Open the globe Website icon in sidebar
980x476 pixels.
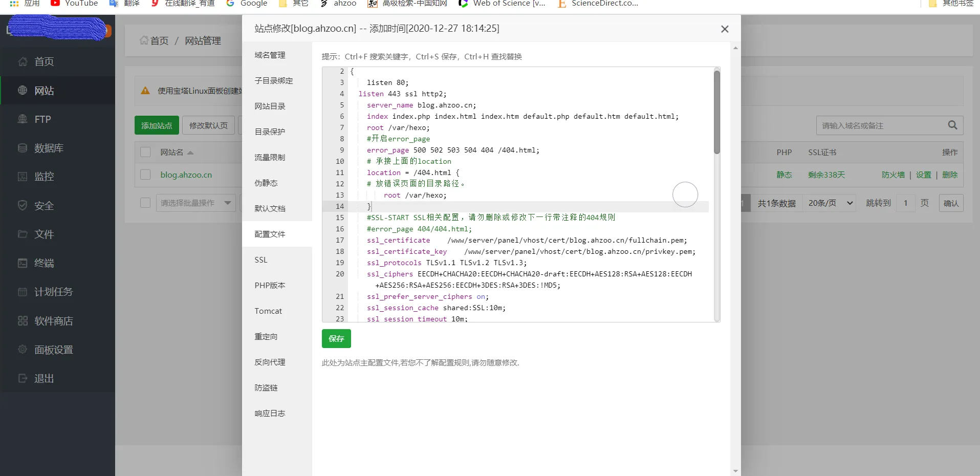pyautogui.click(x=23, y=91)
